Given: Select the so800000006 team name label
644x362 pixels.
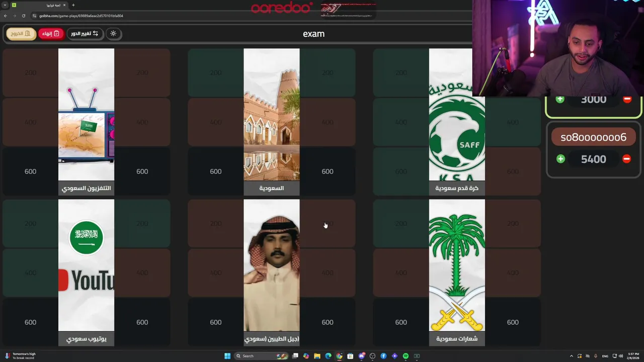Looking at the screenshot, I should coord(594,137).
